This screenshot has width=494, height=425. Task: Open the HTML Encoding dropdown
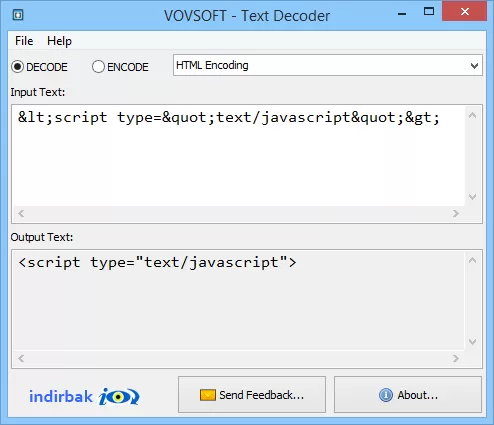[328, 65]
